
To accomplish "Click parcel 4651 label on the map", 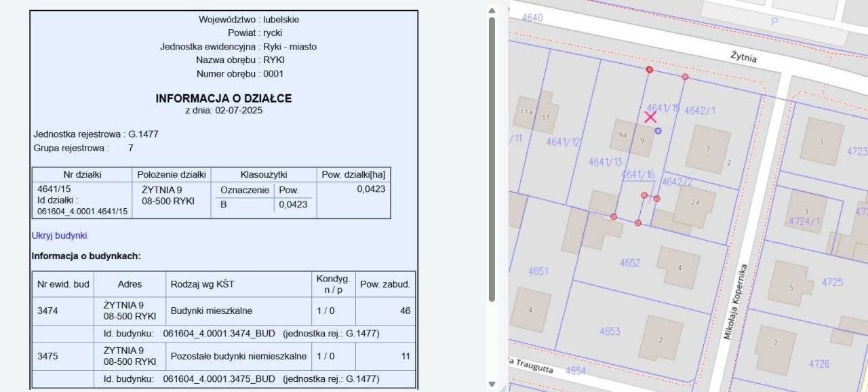I will (x=539, y=271).
